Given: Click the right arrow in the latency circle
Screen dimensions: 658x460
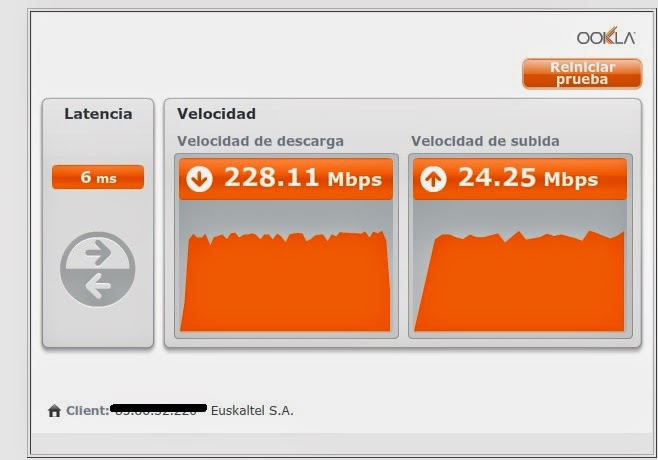Looking at the screenshot, I should click(x=98, y=253).
